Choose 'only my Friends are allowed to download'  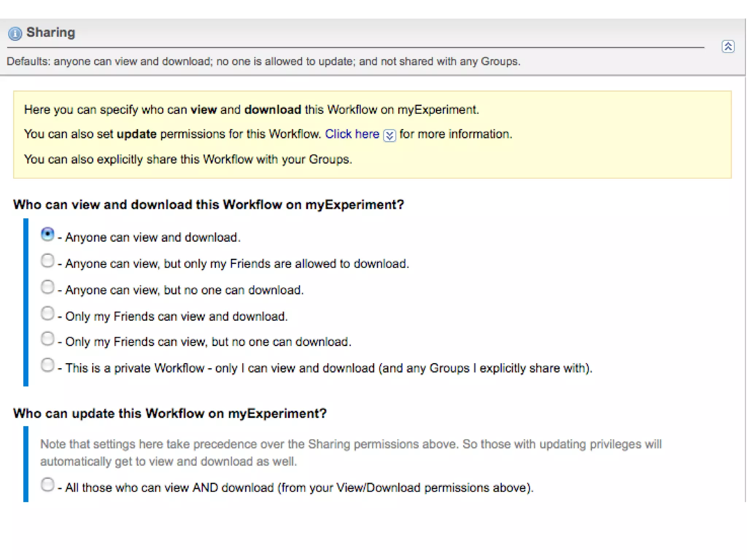pos(47,261)
